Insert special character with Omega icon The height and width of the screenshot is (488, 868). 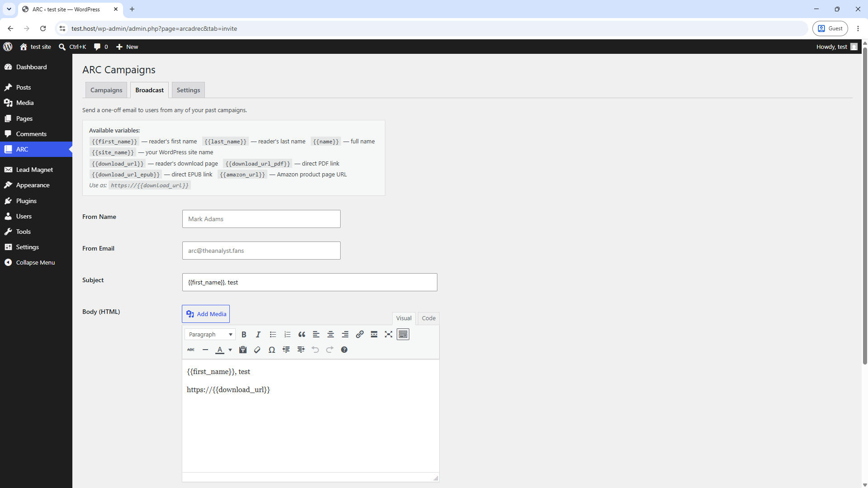click(272, 350)
